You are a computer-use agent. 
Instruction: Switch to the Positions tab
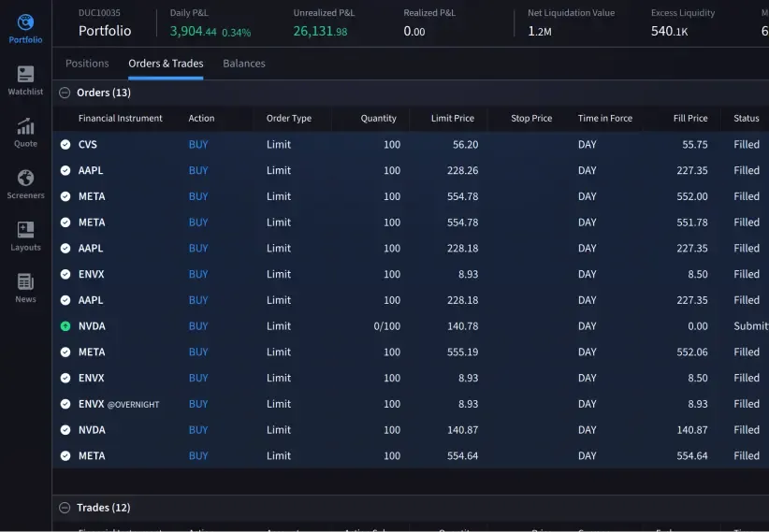click(x=87, y=64)
